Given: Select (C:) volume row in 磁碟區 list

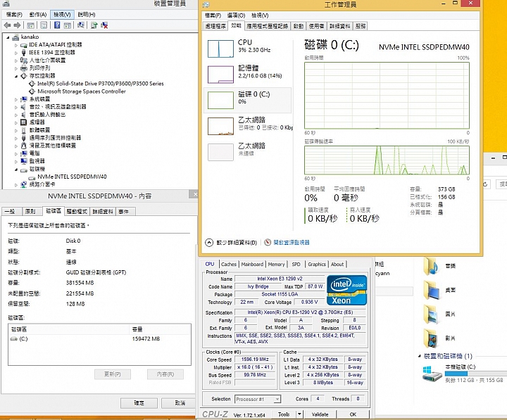Looking at the screenshot, I should point(99,339).
